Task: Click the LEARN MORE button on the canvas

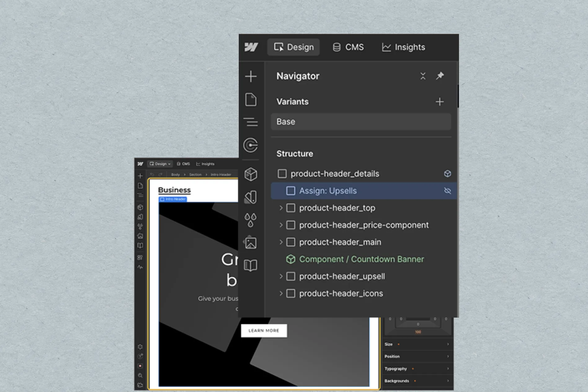Action: (264, 331)
